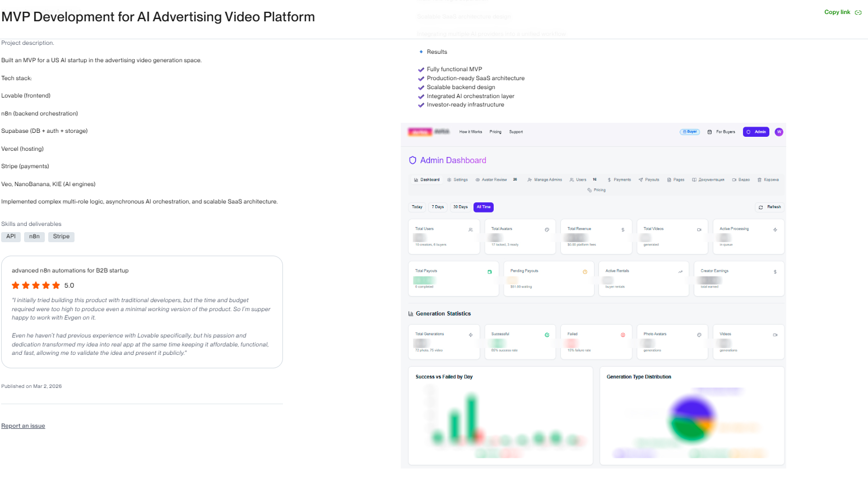Image resolution: width=868 pixels, height=481 pixels.
Task: Click the five-star rating in the review
Action: (36, 285)
